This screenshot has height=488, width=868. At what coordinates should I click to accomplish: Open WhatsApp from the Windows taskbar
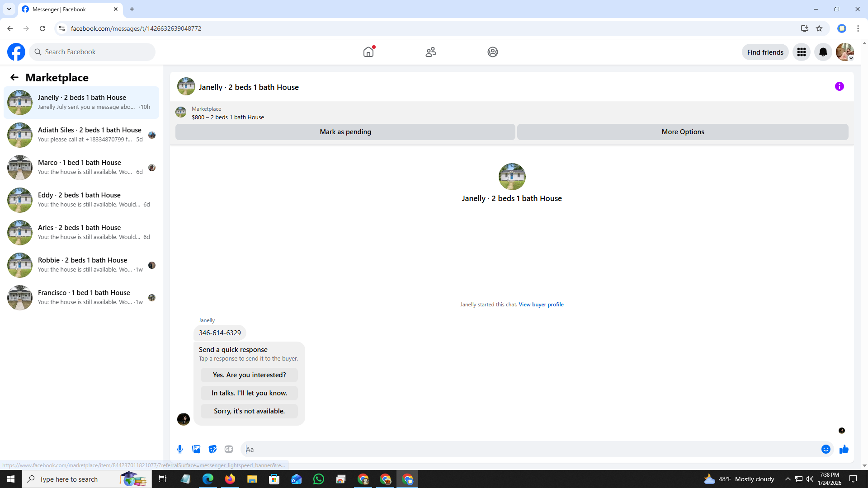(319, 479)
